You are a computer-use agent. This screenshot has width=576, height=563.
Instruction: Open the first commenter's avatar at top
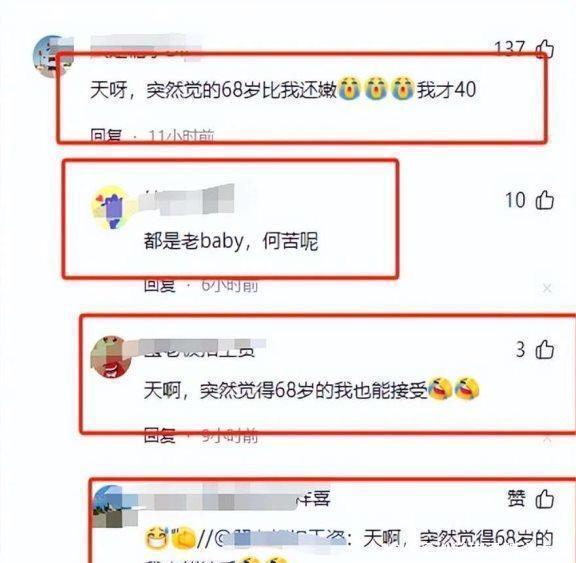coord(53,57)
